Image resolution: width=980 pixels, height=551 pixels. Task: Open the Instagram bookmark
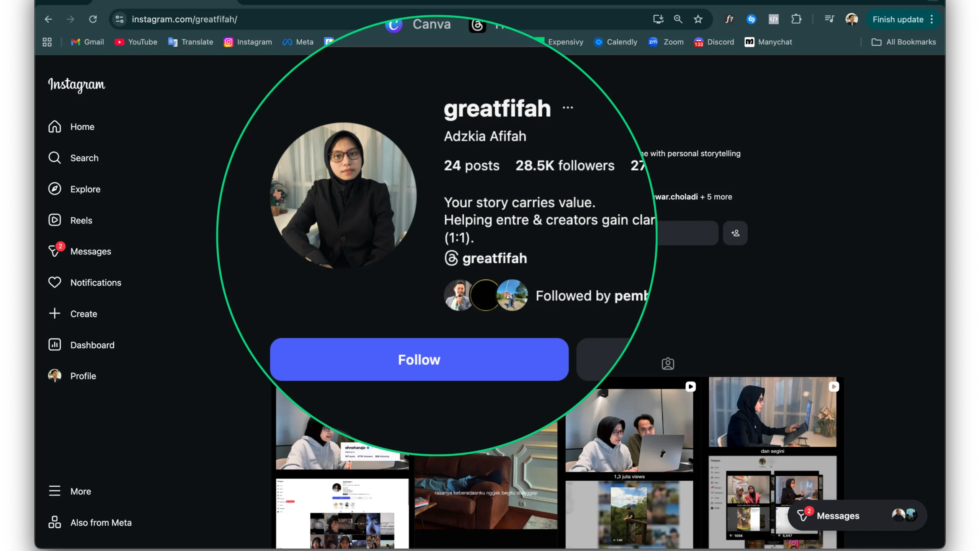click(x=248, y=42)
